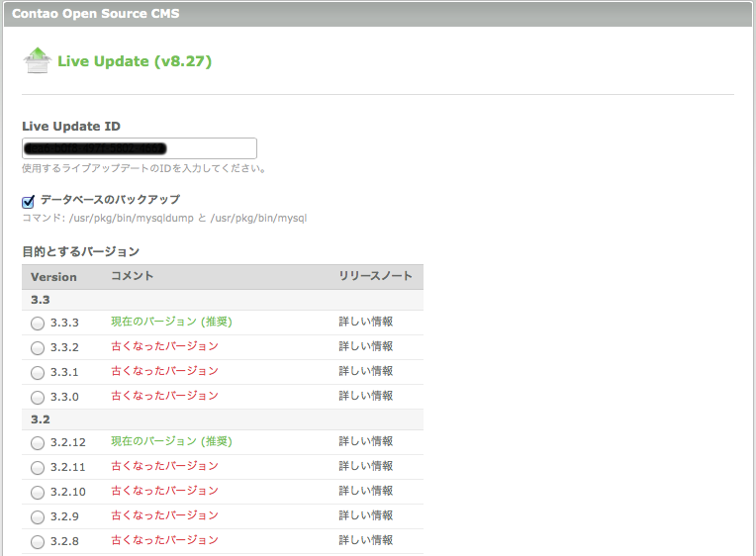
Task: Open 詳しい情報 release notes for 3.2.12
Action: (366, 441)
